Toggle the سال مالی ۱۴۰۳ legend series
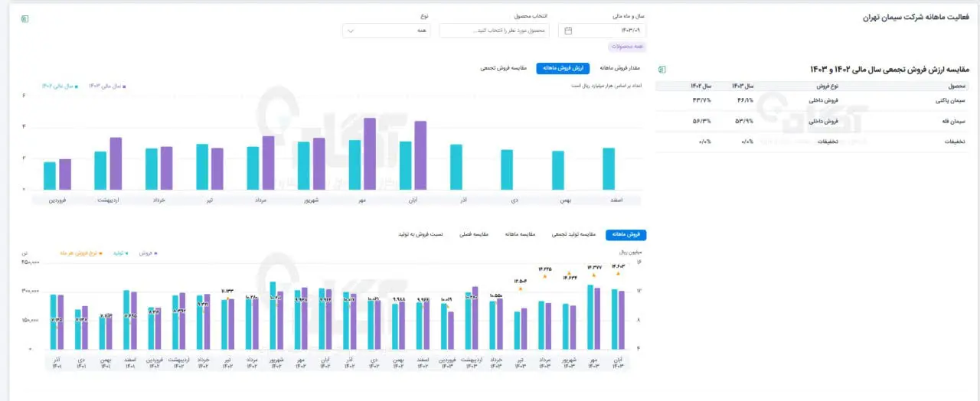The image size is (980, 401). (x=106, y=86)
